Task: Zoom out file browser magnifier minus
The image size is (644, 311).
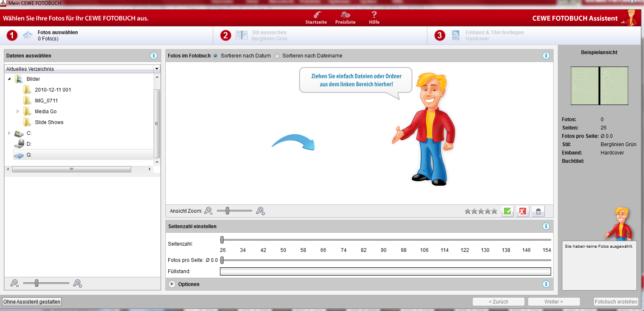Action: 15,284
